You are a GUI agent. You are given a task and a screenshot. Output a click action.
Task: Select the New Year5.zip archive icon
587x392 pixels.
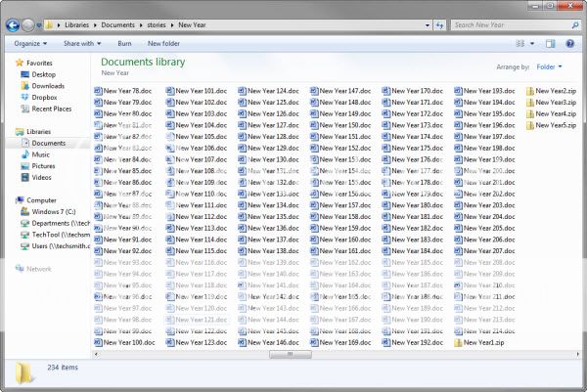pos(530,125)
